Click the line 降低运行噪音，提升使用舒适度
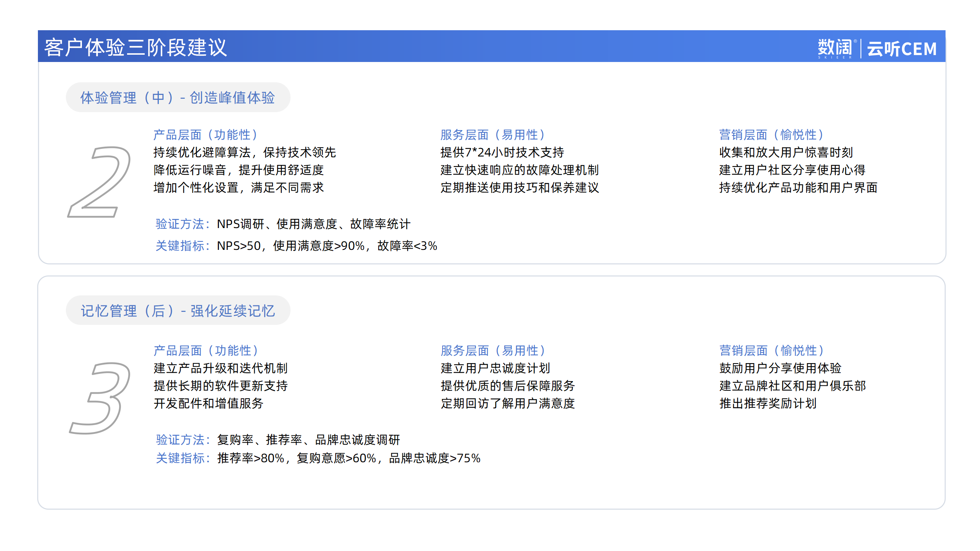 (238, 170)
